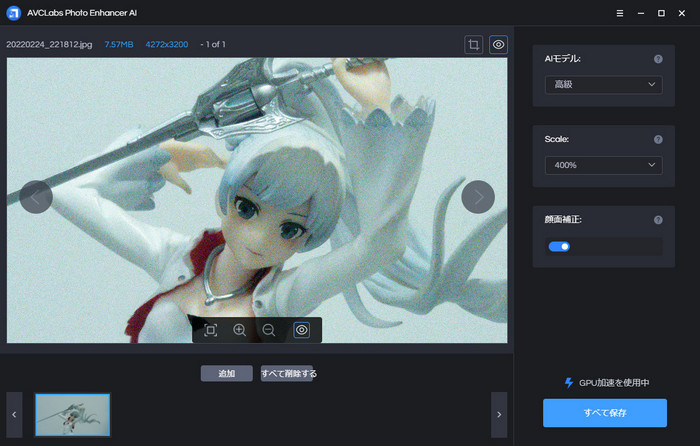Expand the Scale dropdown showing 400%
The width and height of the screenshot is (700, 446).
(604, 165)
